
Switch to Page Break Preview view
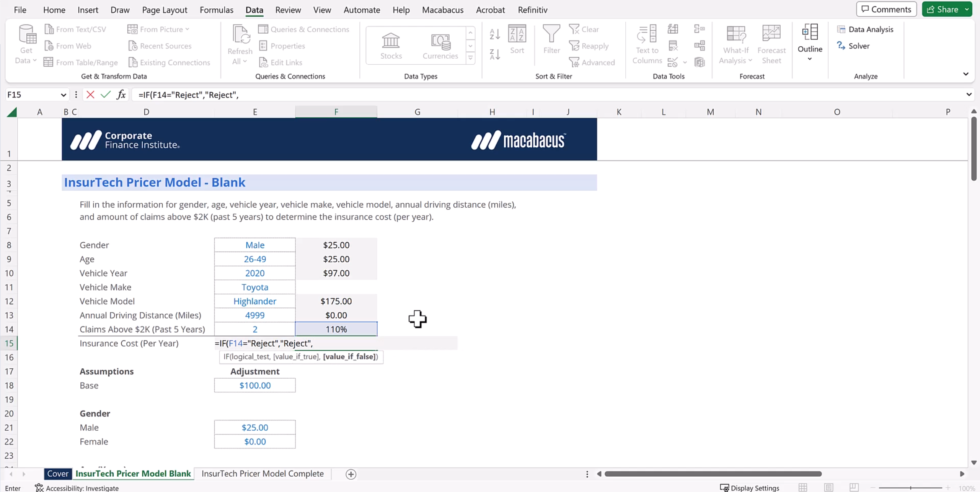(854, 487)
